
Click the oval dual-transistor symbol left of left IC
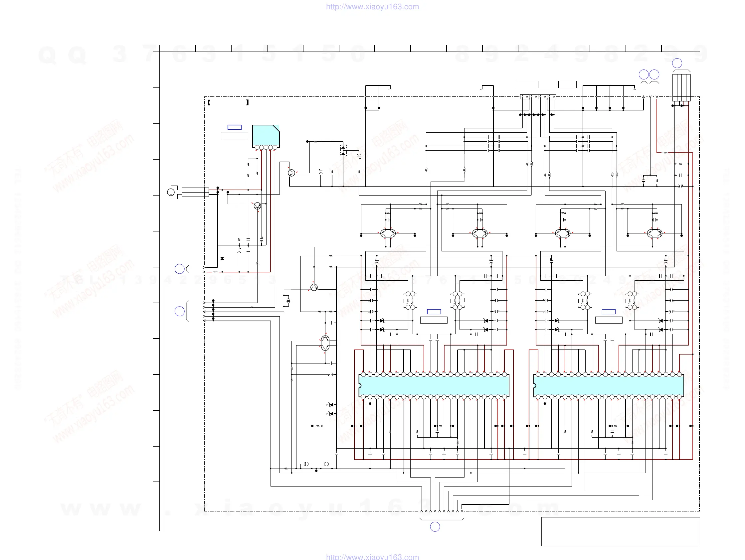[325, 343]
